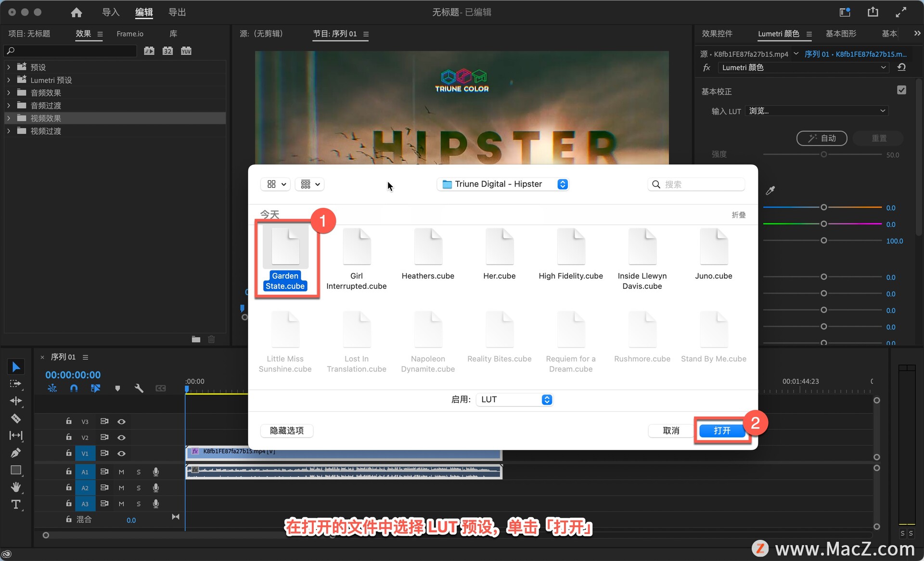Hide track V3 with eye icon
The image size is (924, 561).
coord(121,421)
